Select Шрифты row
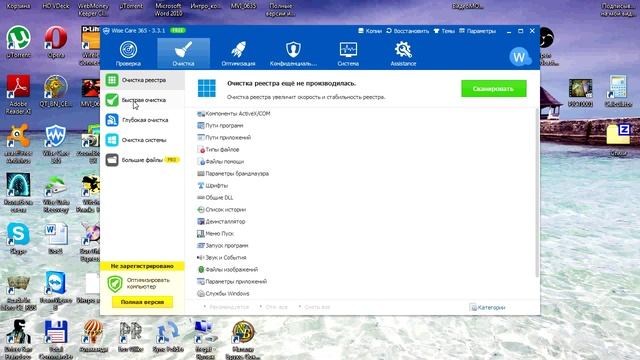 point(213,185)
